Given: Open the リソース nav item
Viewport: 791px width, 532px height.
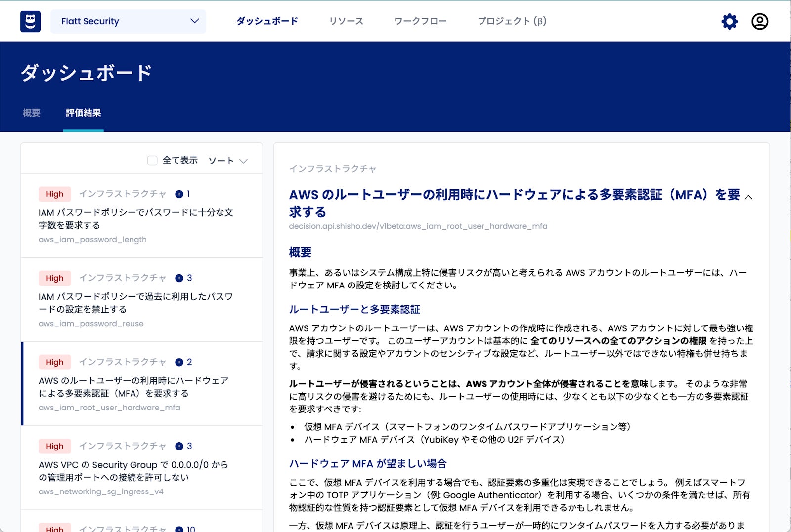Looking at the screenshot, I should tap(346, 21).
